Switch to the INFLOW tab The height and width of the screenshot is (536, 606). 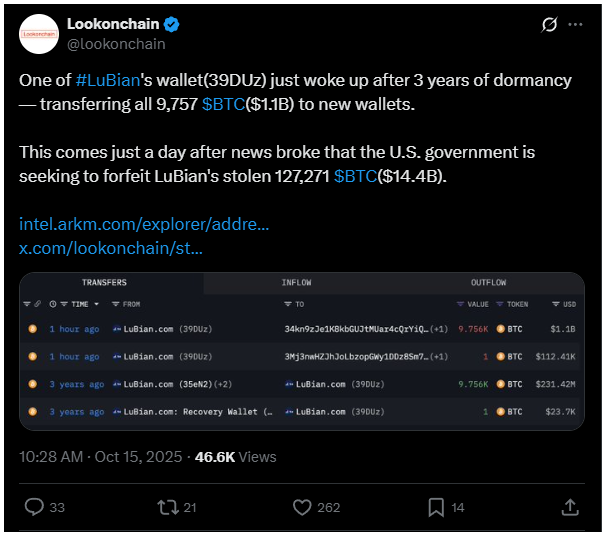(296, 283)
